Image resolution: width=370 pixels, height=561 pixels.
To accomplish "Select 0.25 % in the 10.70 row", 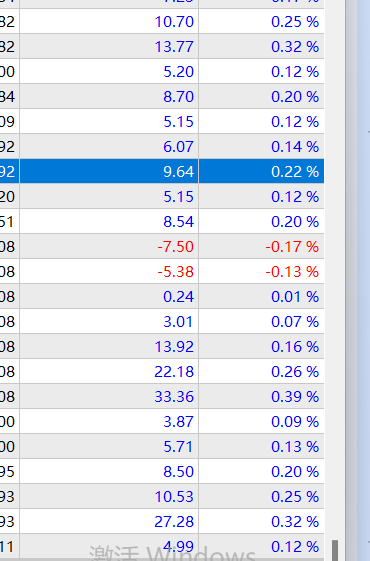I will [295, 22].
